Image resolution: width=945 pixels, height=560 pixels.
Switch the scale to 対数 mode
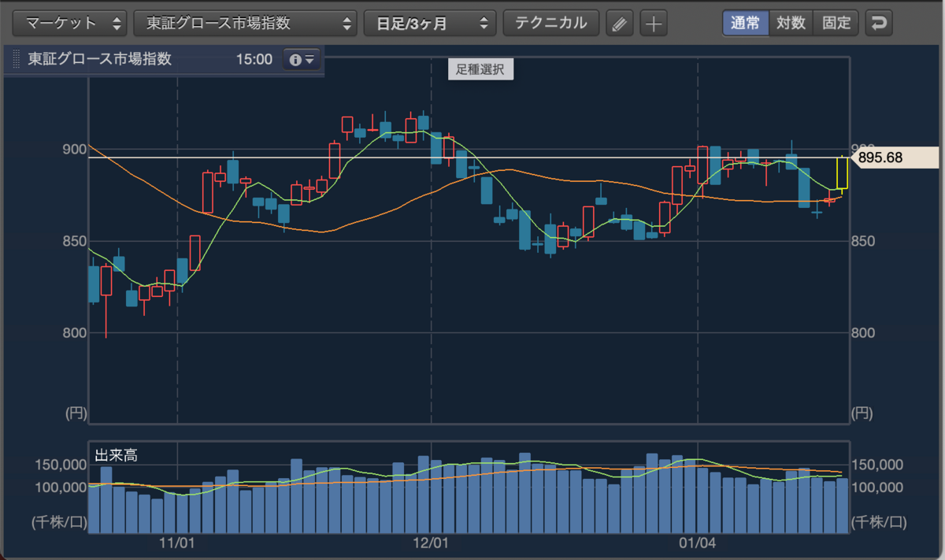tap(791, 23)
